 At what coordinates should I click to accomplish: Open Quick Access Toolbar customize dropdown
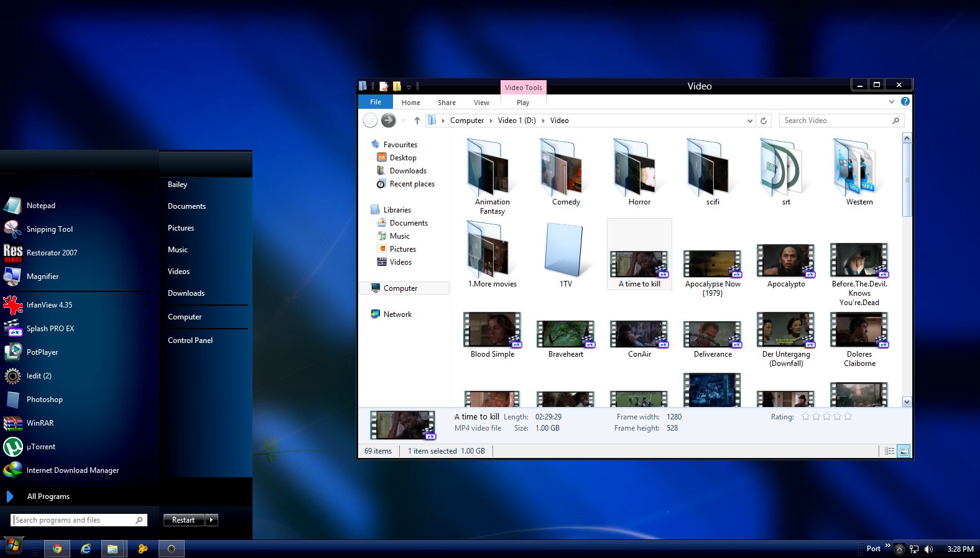click(x=409, y=87)
